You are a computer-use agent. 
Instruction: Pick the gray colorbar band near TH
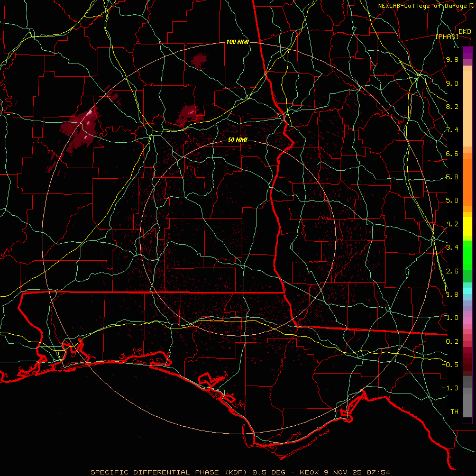pos(467,407)
